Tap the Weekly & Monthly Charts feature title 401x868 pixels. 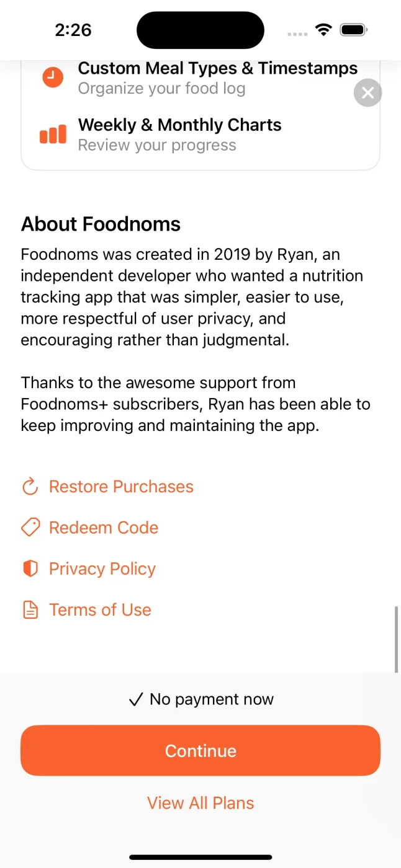(179, 125)
